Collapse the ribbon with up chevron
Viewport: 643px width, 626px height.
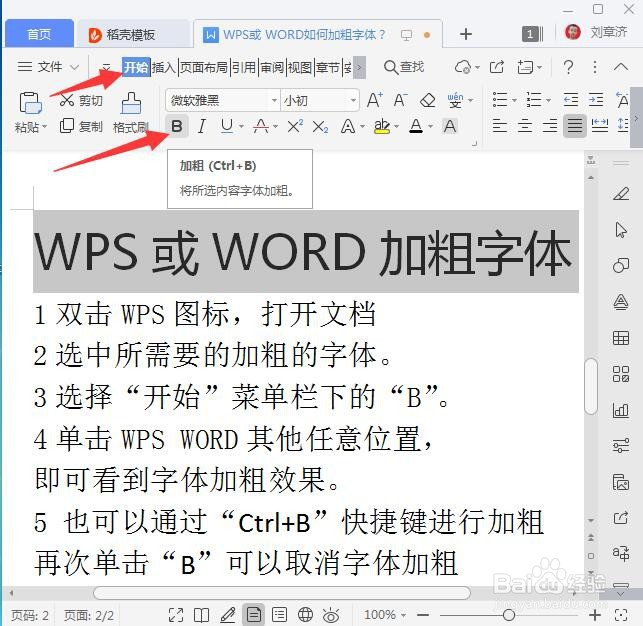click(621, 67)
